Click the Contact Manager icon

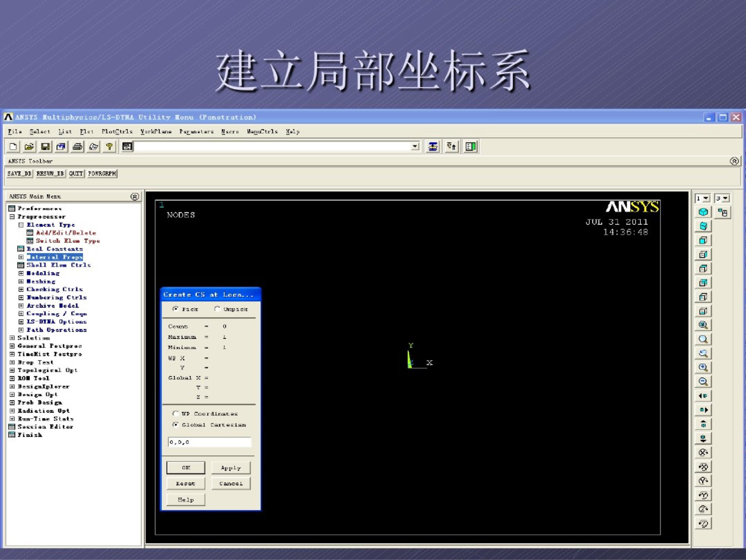[470, 147]
